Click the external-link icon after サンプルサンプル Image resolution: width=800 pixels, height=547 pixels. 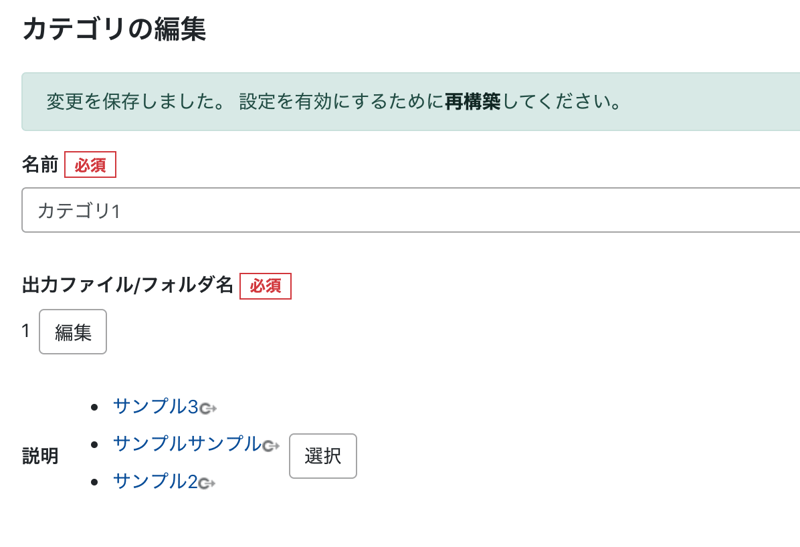point(270,446)
